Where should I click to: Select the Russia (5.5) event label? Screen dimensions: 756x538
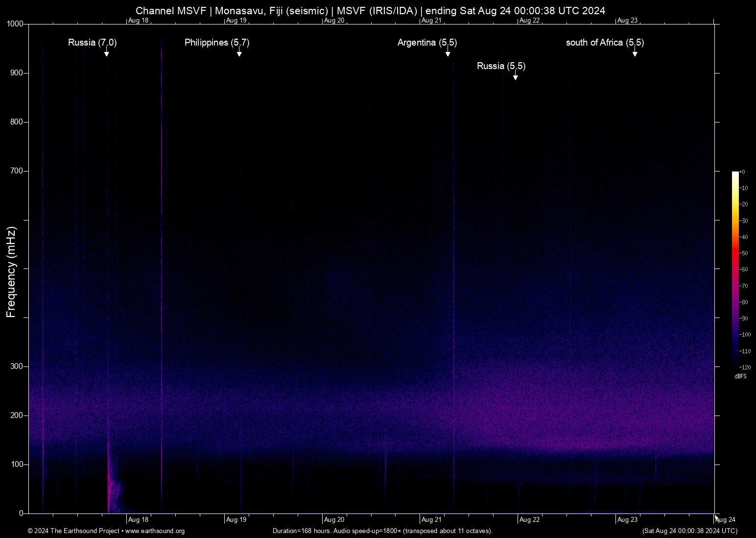click(501, 66)
